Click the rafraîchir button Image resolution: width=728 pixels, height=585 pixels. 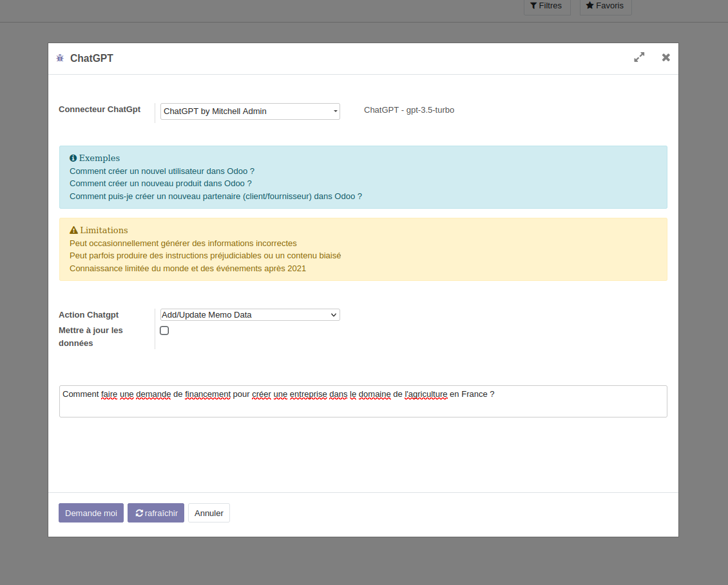(x=156, y=513)
